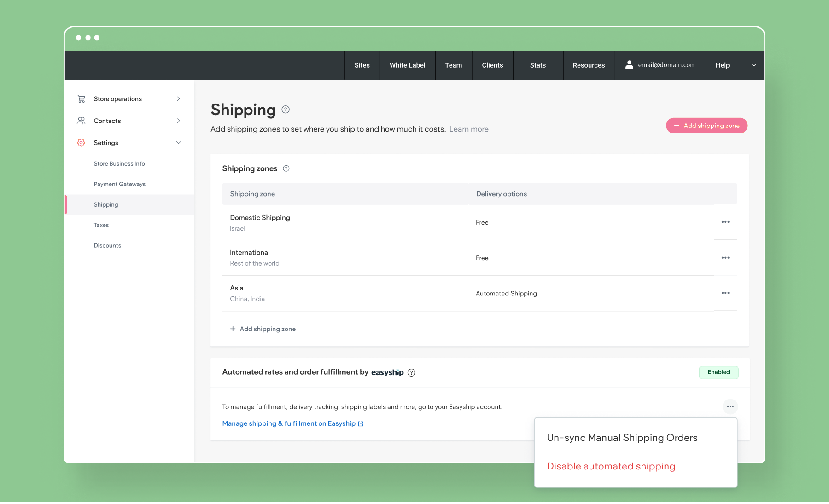Open more options for Asia zone
The height and width of the screenshot is (504, 829).
(725, 293)
